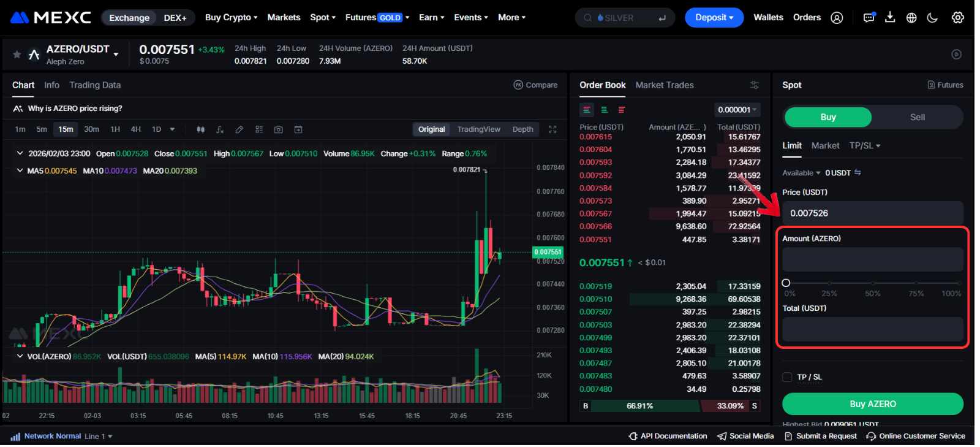The image size is (980, 447).
Task: Click the Deposit button
Action: point(714,18)
